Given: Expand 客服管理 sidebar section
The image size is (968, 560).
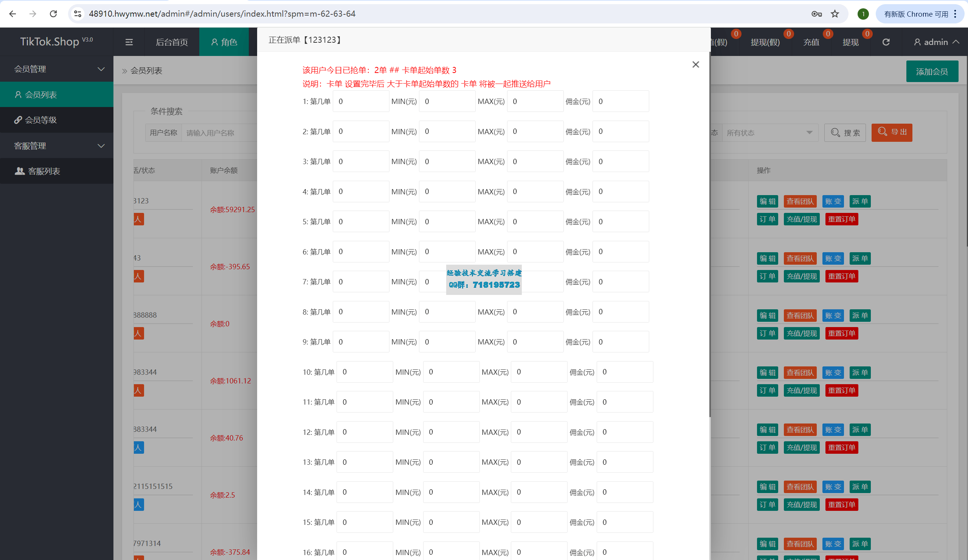Looking at the screenshot, I should point(57,146).
